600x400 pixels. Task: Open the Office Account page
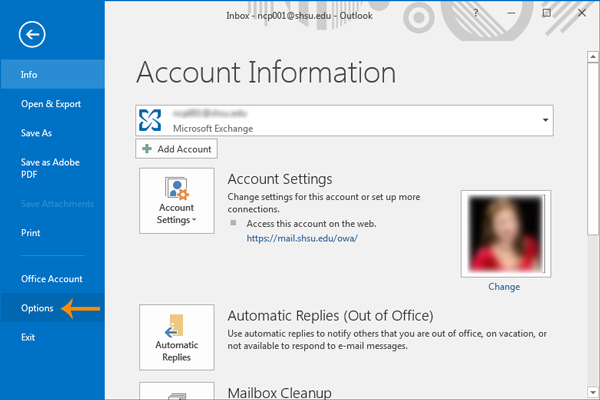click(x=52, y=279)
